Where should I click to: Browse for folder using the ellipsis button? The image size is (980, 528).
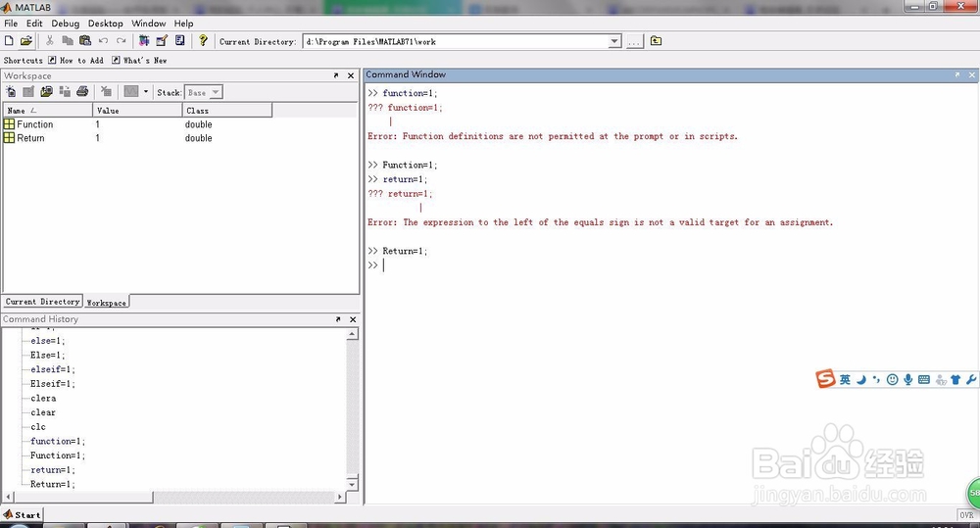pyautogui.click(x=634, y=42)
